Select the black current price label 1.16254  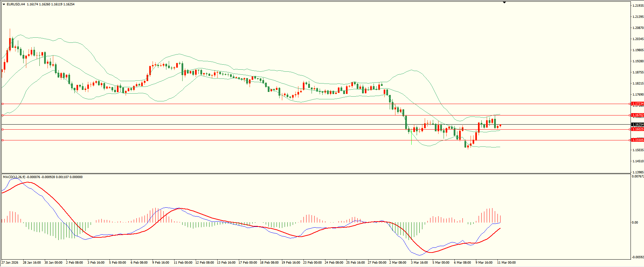click(637, 125)
